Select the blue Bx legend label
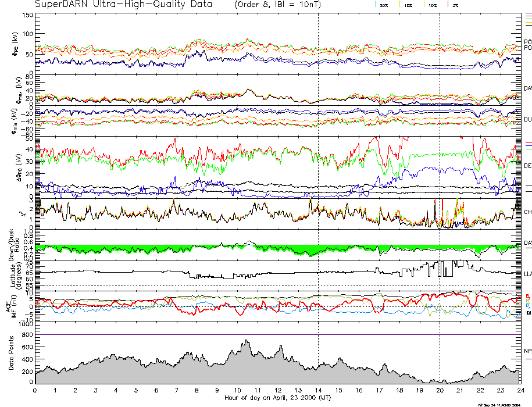 pyautogui.click(x=528, y=306)
